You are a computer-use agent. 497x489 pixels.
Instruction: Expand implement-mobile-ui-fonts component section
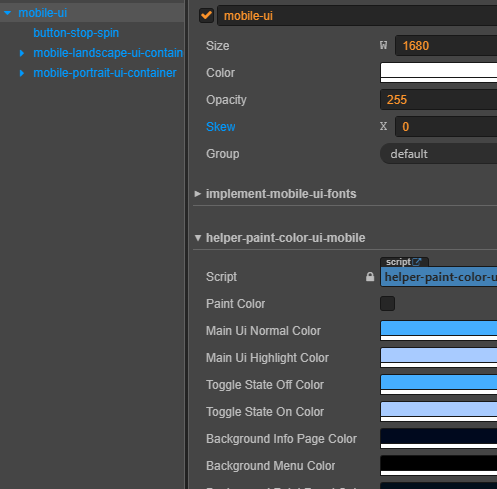(198, 194)
